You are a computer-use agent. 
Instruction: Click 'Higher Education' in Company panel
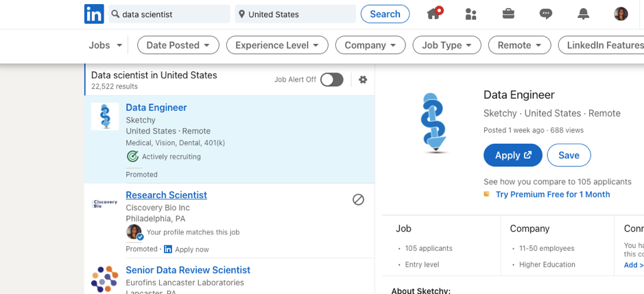pos(547,265)
